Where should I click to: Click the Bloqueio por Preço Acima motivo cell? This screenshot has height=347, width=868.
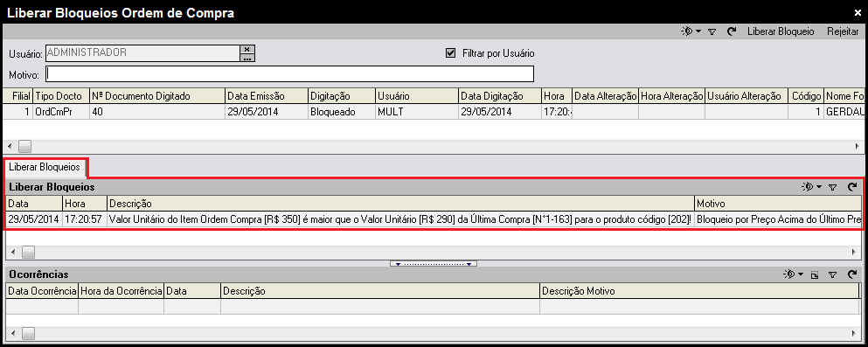click(x=778, y=219)
